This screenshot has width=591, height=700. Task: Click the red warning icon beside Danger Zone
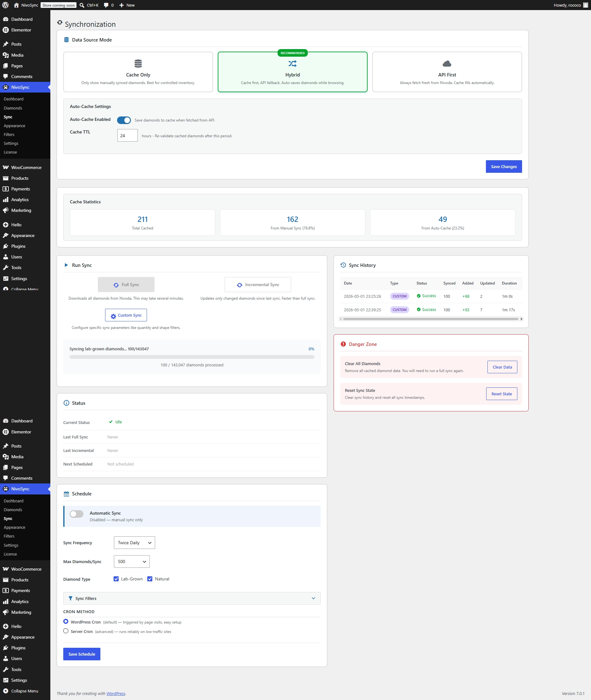[x=343, y=344]
